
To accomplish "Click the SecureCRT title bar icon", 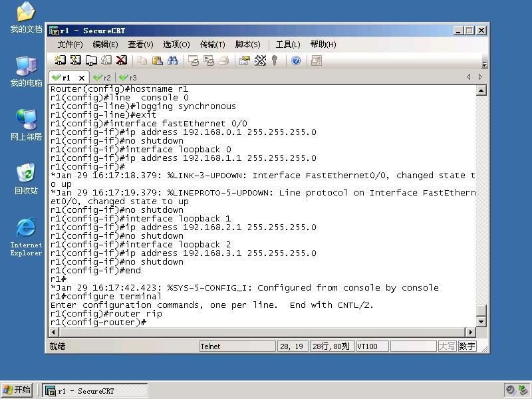I will (x=54, y=31).
